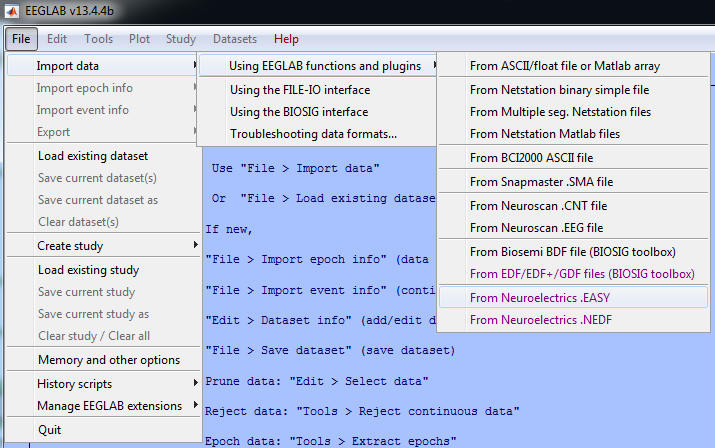This screenshot has width=715, height=448.
Task: Select Using the FILE-IO interface
Action: pos(318,90)
